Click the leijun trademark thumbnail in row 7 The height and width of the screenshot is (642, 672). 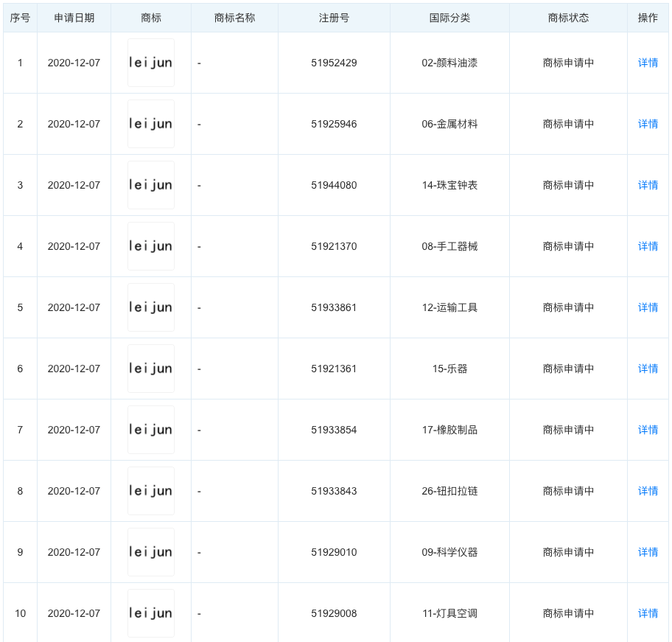150,430
